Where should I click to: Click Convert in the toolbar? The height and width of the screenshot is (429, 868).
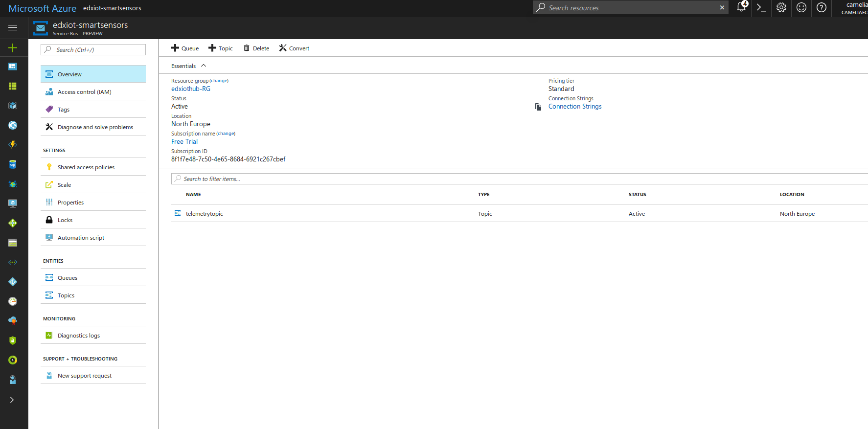(x=294, y=48)
